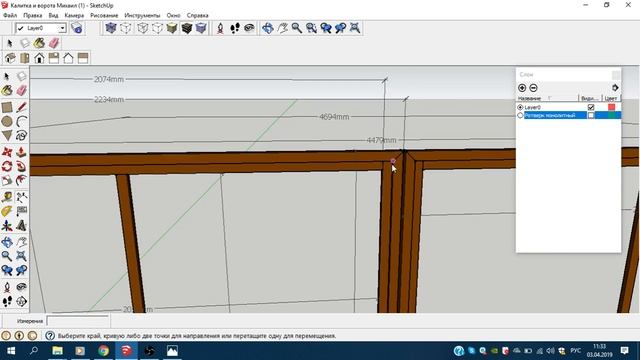
Task: Open the Справка menu
Action: point(198,16)
